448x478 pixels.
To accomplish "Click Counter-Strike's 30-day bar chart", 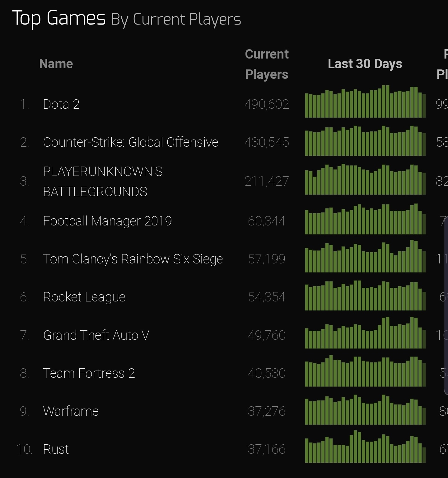I will [x=365, y=141].
